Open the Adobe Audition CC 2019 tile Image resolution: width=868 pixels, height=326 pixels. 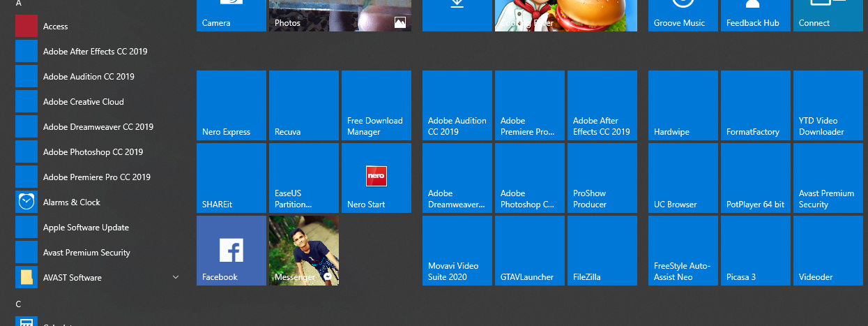pyautogui.click(x=457, y=105)
